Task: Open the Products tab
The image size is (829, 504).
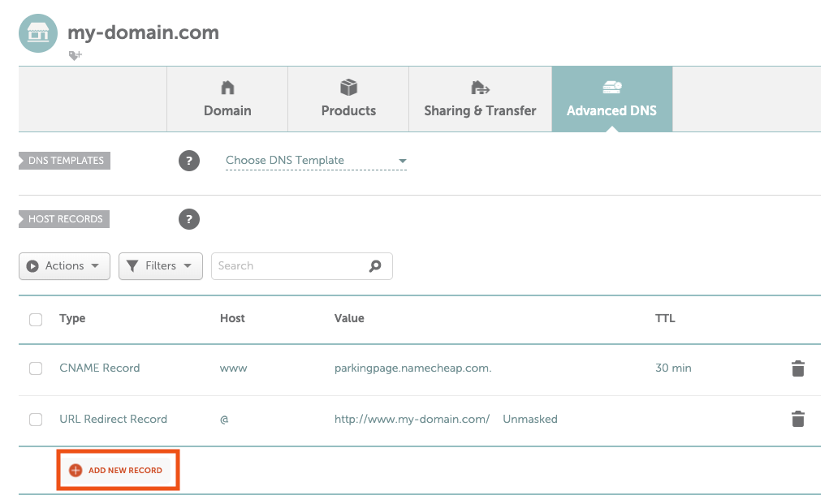Action: click(x=348, y=100)
